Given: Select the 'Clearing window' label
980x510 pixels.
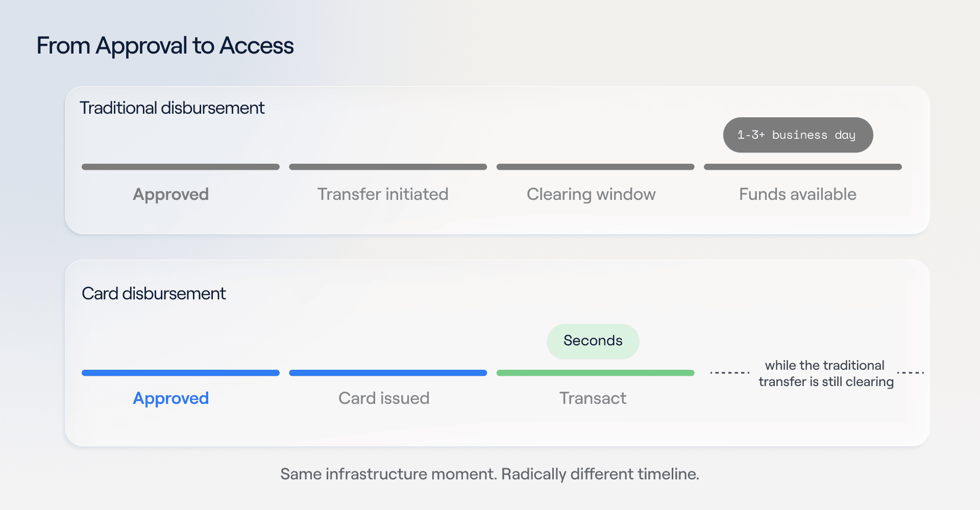Looking at the screenshot, I should click(x=591, y=194).
